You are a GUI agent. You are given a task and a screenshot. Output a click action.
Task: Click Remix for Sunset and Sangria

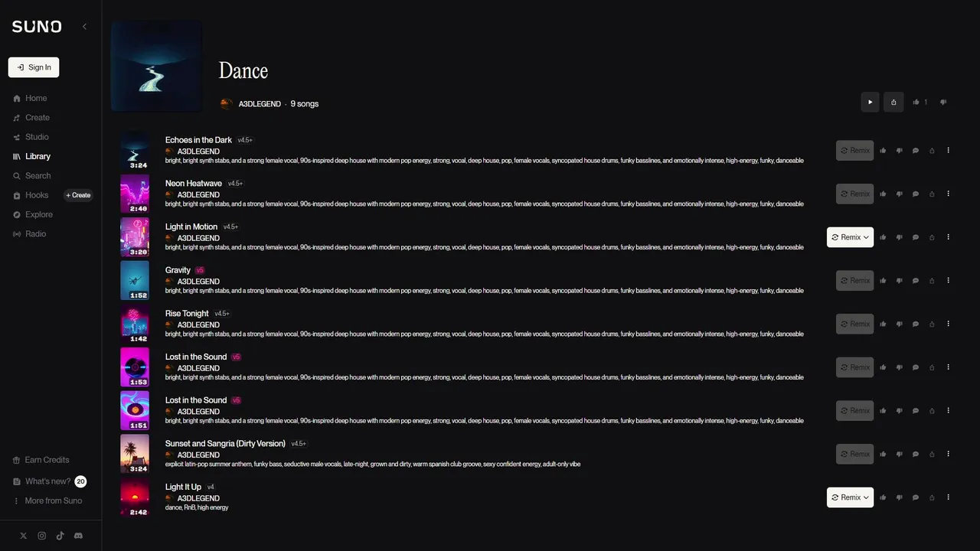coord(854,454)
